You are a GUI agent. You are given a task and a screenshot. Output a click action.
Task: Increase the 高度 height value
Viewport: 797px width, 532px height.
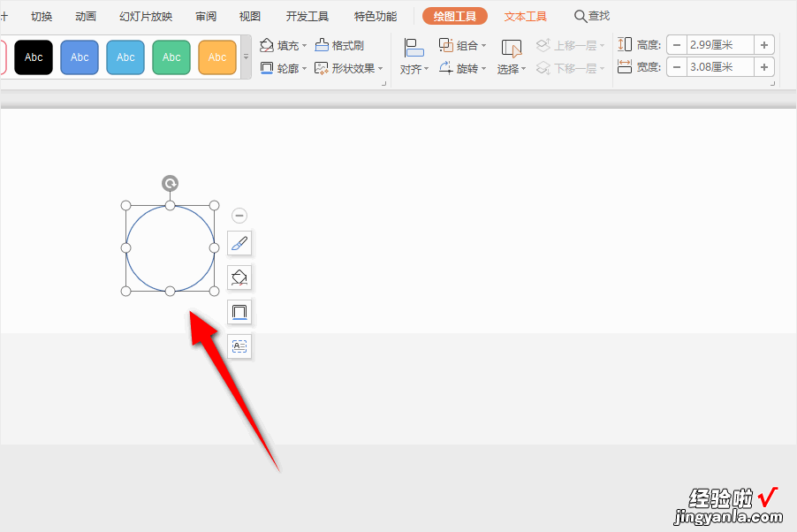(764, 45)
